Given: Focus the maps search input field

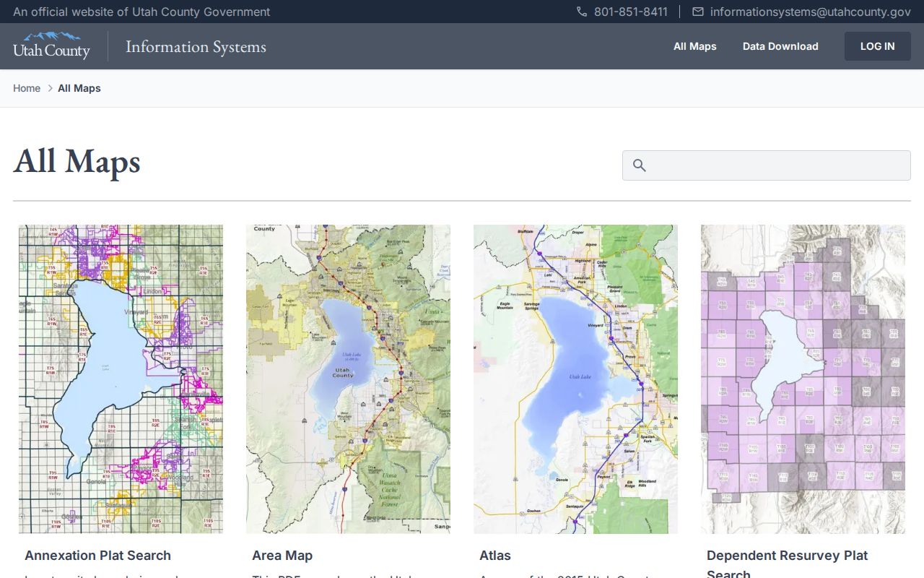Looking at the screenshot, I should click(767, 165).
